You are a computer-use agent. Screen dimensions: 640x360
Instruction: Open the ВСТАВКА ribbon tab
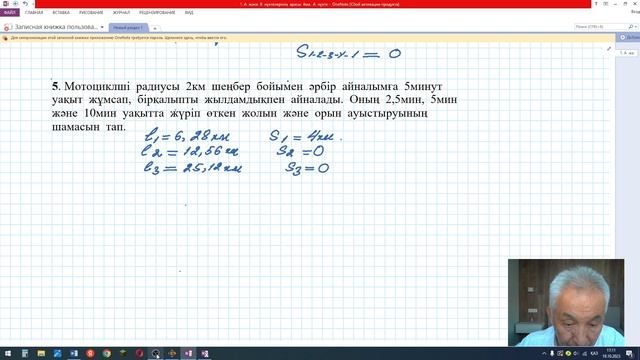61,13
